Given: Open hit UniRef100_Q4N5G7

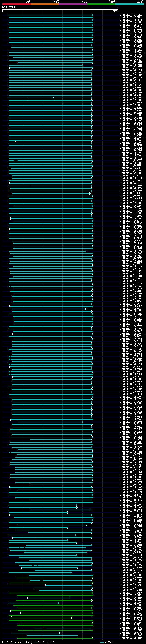Looking at the screenshot, I should (131, 254).
